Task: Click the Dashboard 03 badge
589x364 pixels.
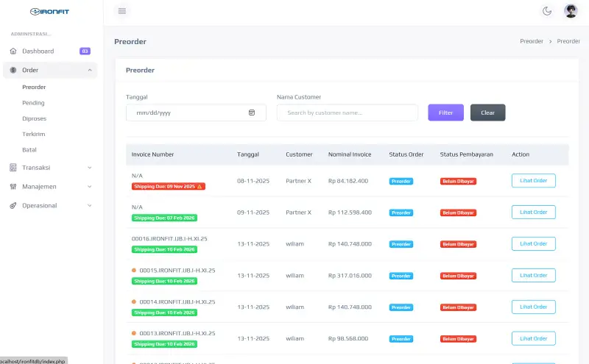Action: (85, 51)
